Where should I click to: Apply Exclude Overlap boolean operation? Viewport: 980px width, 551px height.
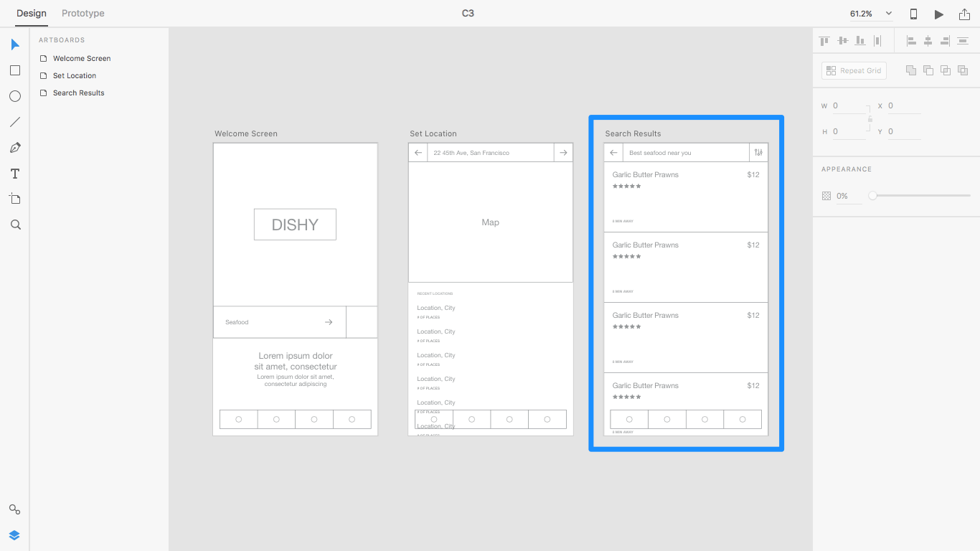click(x=963, y=70)
